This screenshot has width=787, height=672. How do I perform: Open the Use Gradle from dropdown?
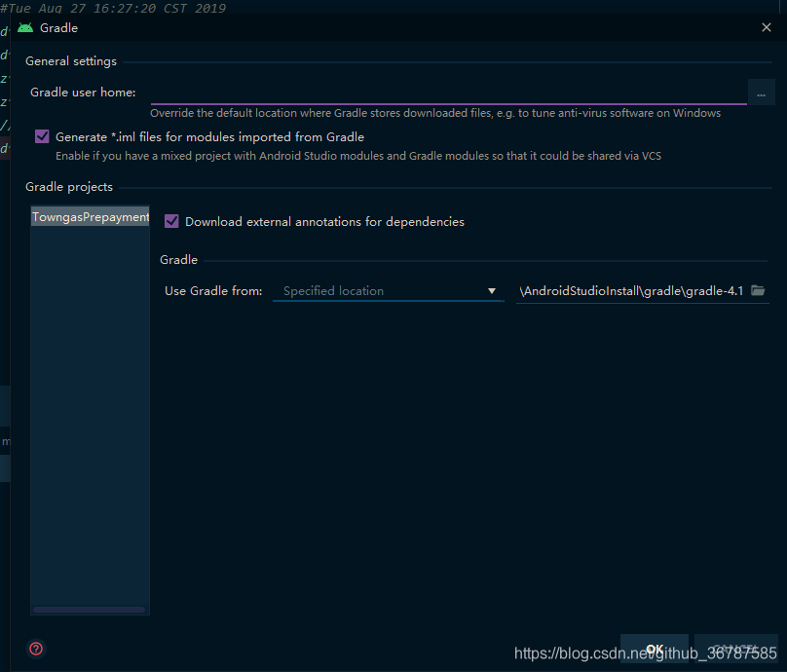click(388, 291)
